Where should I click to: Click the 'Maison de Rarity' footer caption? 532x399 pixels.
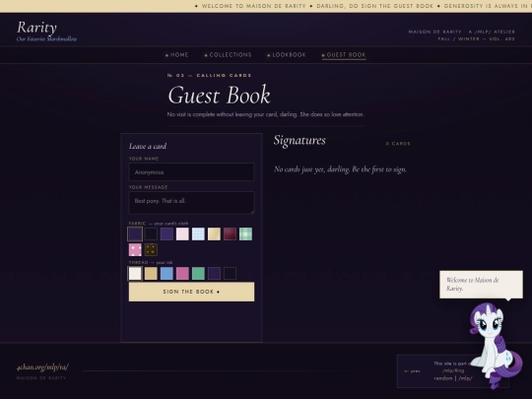click(41, 378)
